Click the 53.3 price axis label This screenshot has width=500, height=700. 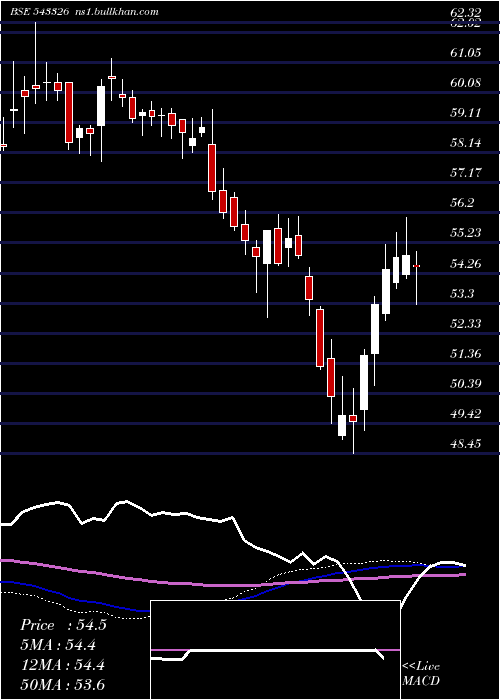(462, 293)
